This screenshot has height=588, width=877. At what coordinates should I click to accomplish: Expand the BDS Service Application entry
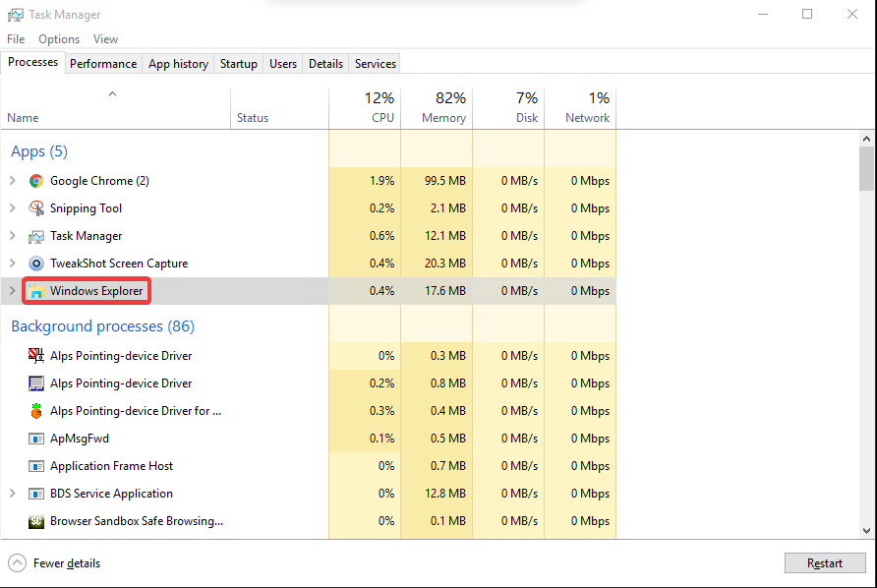[12, 494]
